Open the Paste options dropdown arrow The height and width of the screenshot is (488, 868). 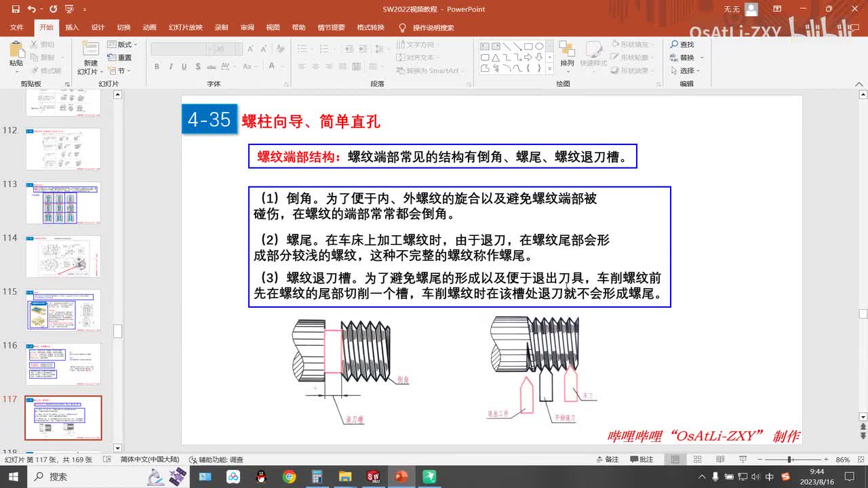tap(16, 71)
